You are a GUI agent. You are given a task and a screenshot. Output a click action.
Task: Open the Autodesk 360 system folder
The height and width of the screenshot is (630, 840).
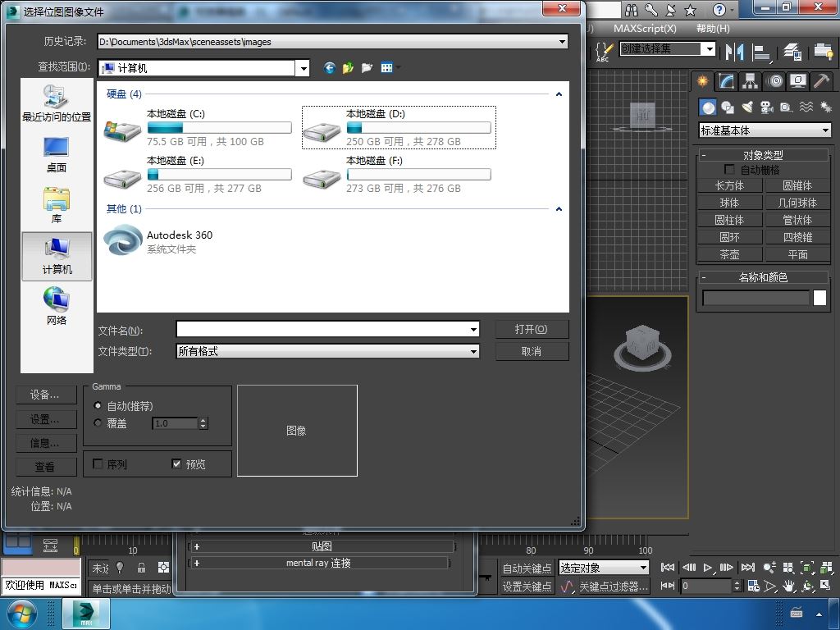(x=158, y=241)
